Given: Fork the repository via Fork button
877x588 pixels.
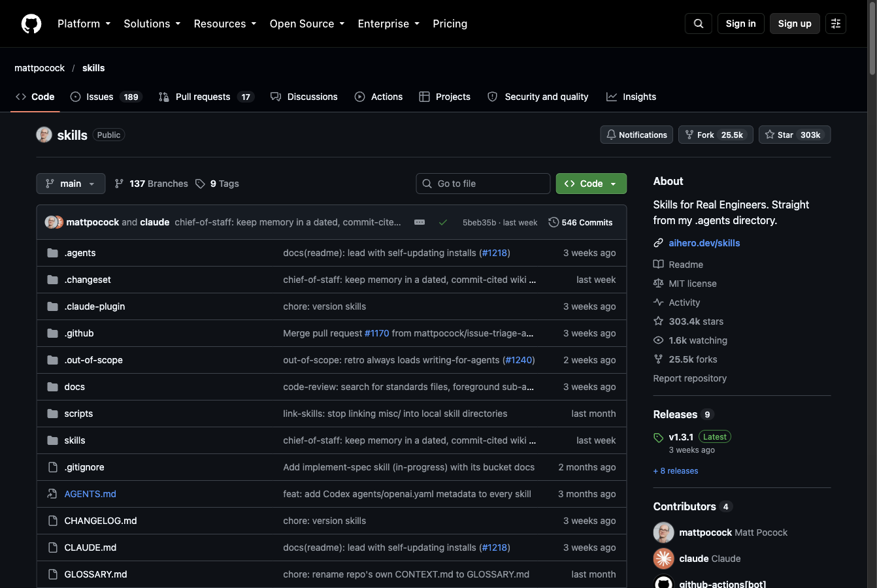Looking at the screenshot, I should click(x=716, y=135).
